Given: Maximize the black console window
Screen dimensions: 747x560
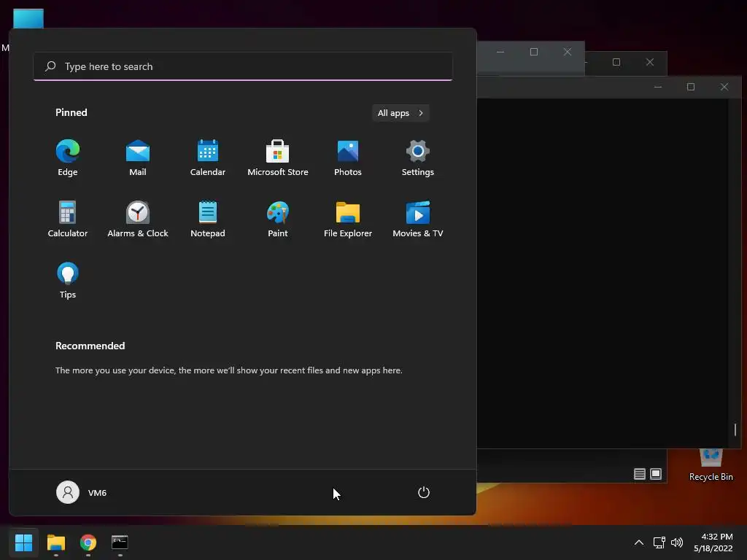Looking at the screenshot, I should point(691,87).
